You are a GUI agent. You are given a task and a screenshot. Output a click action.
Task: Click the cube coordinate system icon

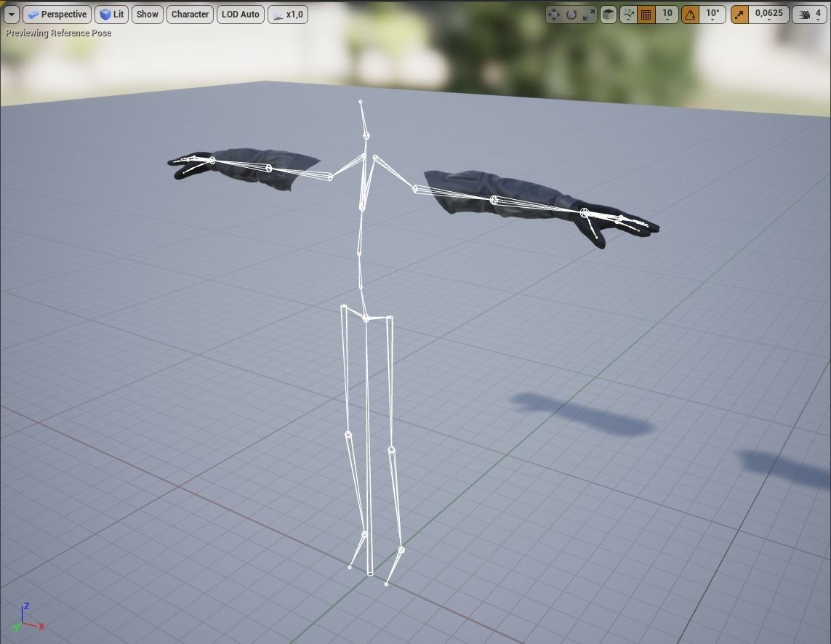click(x=609, y=15)
